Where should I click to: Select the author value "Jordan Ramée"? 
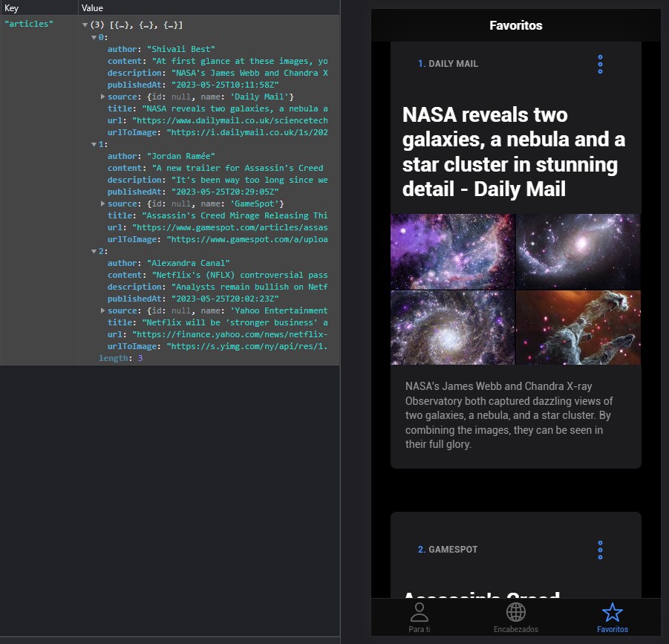(181, 156)
